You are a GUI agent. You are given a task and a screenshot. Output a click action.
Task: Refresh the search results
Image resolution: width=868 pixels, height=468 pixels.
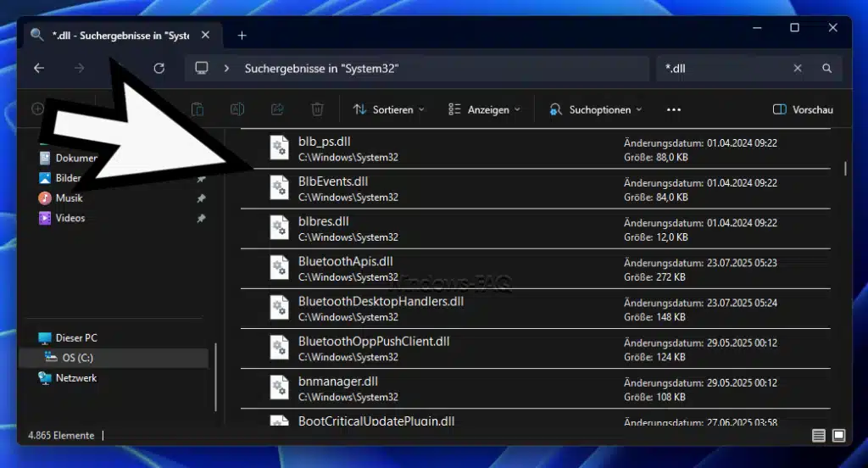coord(159,68)
